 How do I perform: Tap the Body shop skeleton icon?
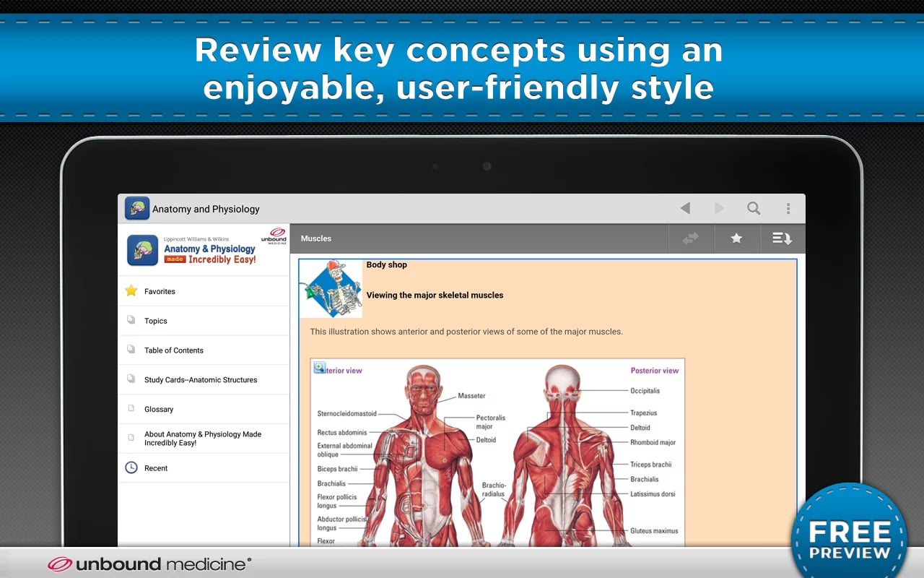pyautogui.click(x=332, y=289)
